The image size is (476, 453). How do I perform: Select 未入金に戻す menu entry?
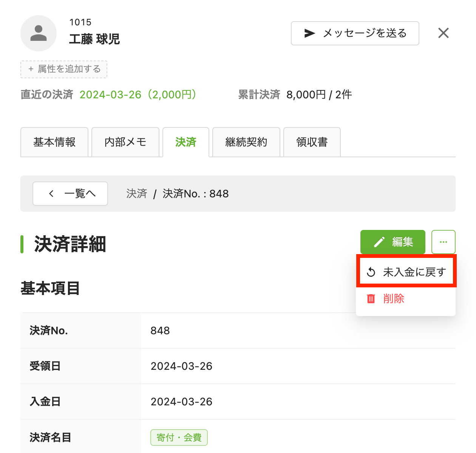(x=406, y=271)
